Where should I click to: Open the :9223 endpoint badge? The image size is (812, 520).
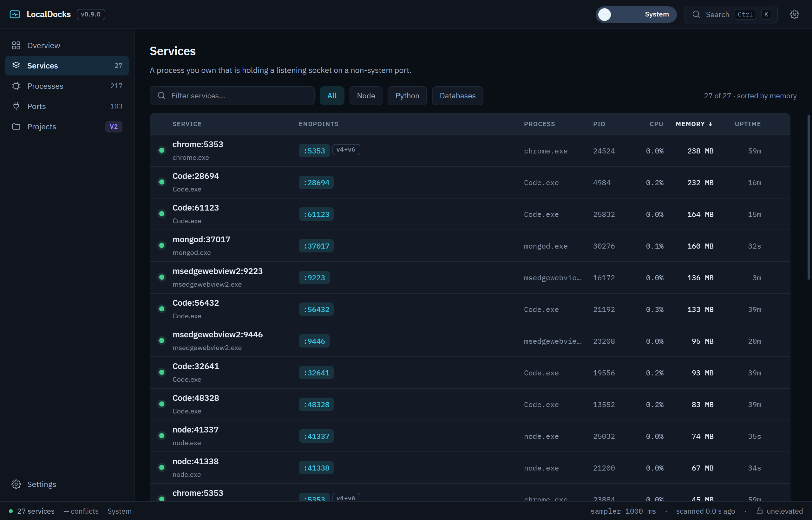coord(314,277)
